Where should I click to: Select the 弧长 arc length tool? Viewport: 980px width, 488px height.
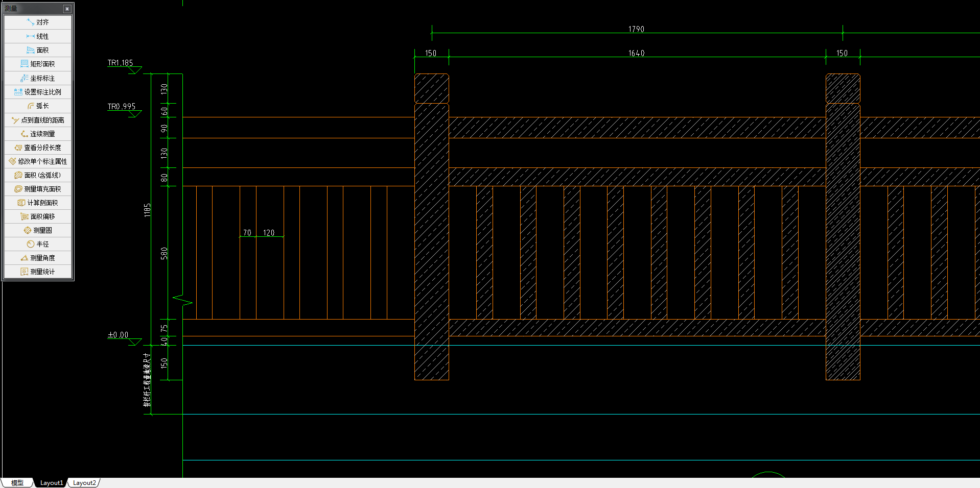point(37,106)
